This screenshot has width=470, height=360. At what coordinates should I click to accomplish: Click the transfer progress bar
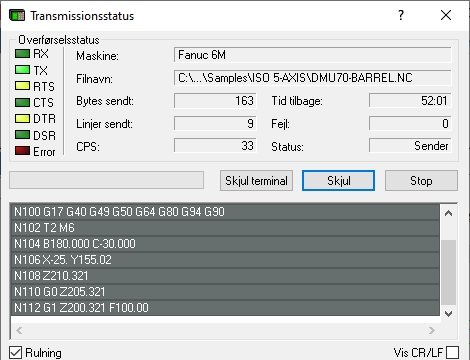106,180
